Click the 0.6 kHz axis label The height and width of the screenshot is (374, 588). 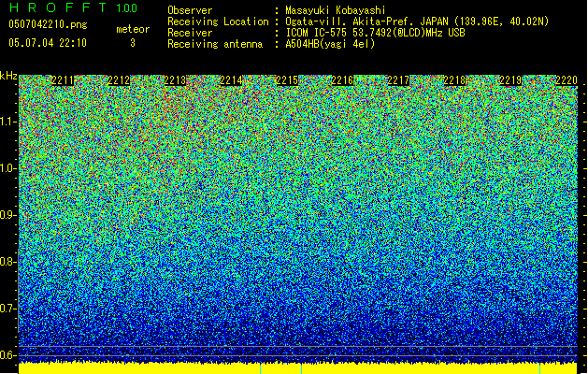tap(8, 355)
